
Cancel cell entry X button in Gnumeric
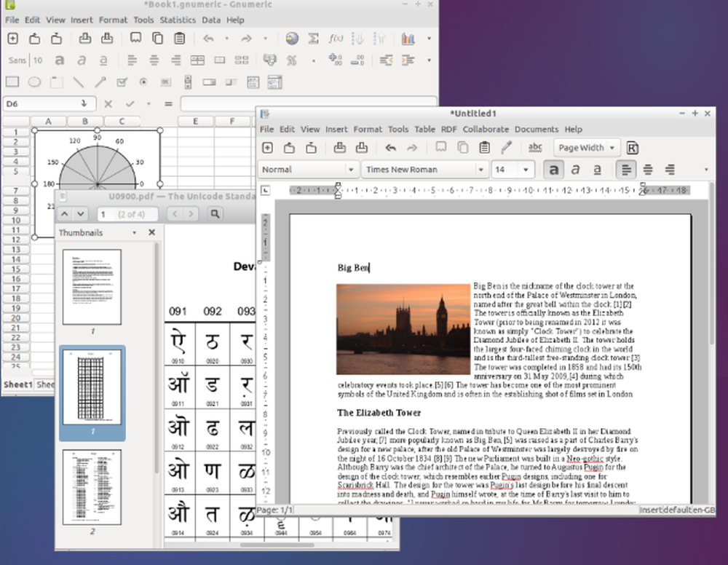108,104
